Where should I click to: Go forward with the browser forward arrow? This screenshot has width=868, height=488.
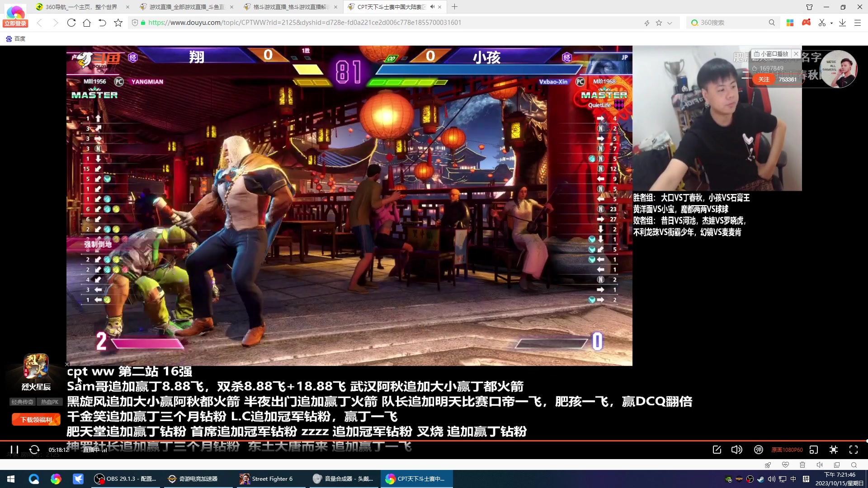(55, 23)
